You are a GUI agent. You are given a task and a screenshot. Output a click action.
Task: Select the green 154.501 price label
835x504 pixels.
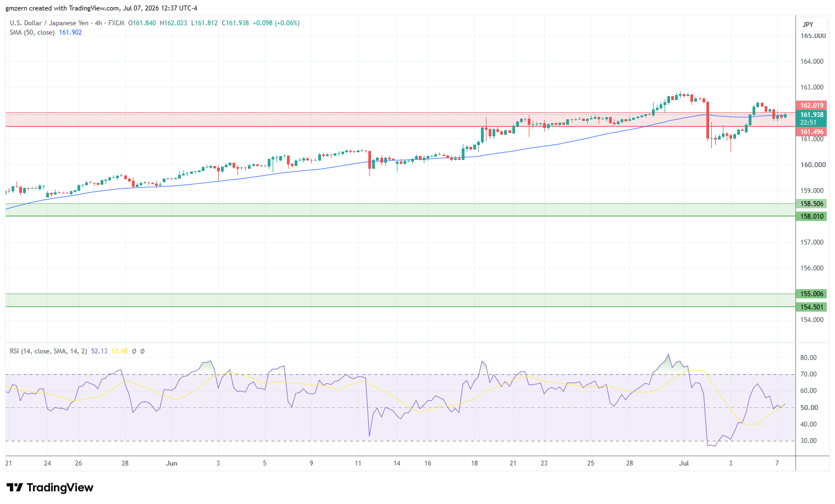pyautogui.click(x=811, y=307)
